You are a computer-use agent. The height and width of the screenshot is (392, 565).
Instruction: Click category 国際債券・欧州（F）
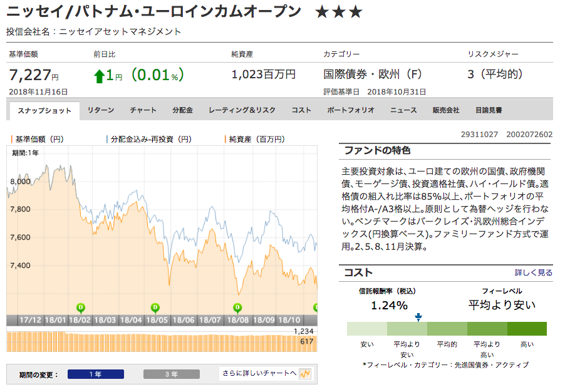(x=373, y=75)
